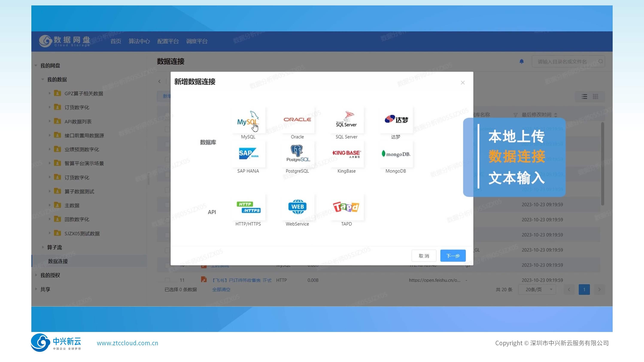Open the 算法中心 menu item
Image resolution: width=644 pixels, height=362 pixels.
pyautogui.click(x=139, y=41)
